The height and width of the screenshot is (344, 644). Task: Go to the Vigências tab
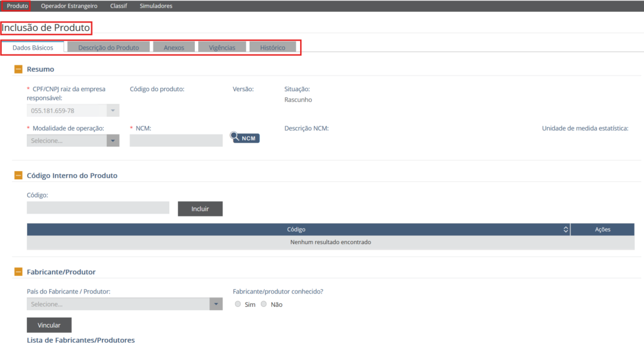pyautogui.click(x=222, y=48)
